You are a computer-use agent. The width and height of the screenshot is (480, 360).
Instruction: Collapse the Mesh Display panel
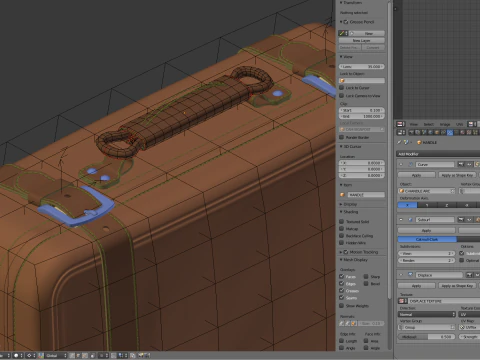[341, 260]
